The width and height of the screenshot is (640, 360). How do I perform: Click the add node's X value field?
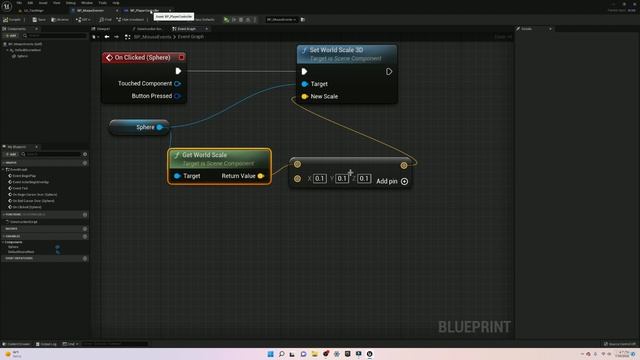[x=320, y=178]
